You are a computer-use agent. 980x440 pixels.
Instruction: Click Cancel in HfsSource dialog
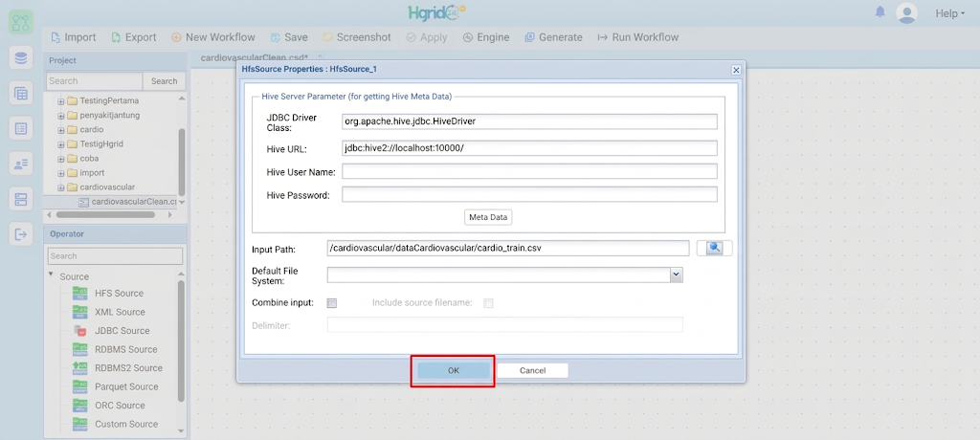point(532,370)
